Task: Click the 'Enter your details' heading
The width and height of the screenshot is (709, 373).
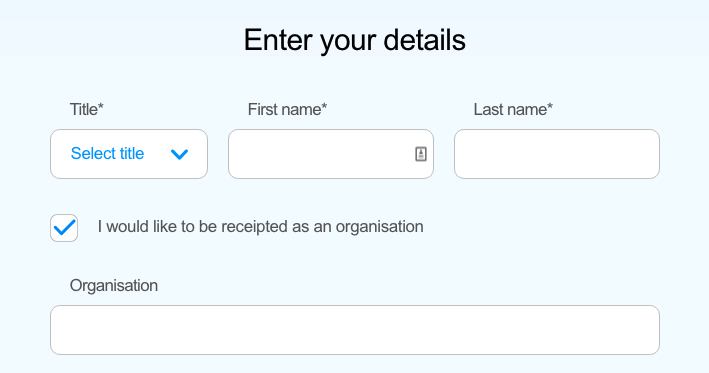Action: tap(354, 40)
